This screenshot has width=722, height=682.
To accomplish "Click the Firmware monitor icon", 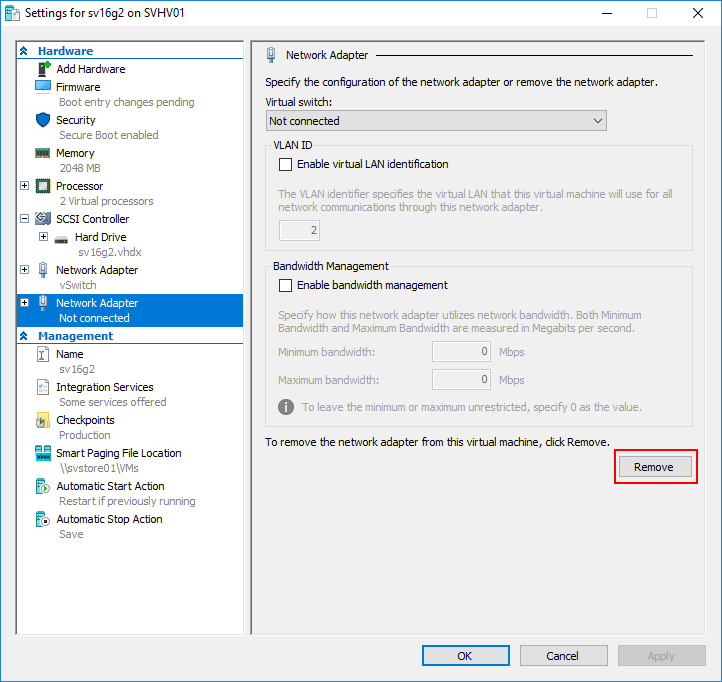I will (43, 87).
